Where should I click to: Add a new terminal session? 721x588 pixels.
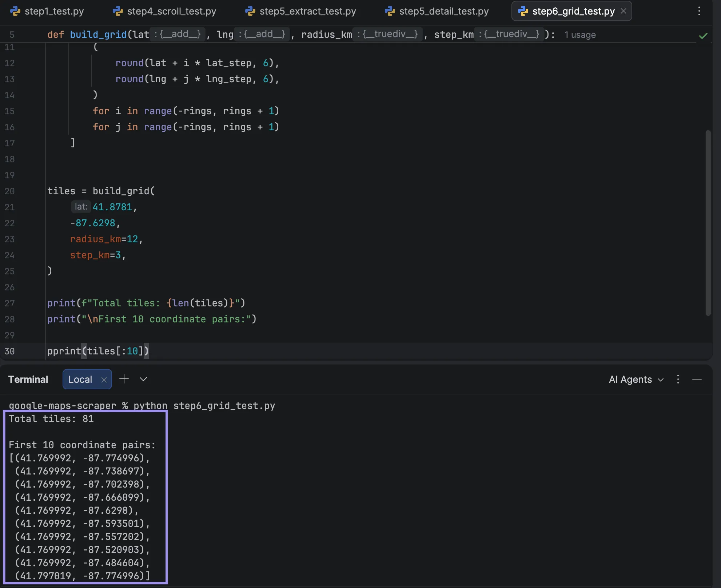(x=124, y=379)
